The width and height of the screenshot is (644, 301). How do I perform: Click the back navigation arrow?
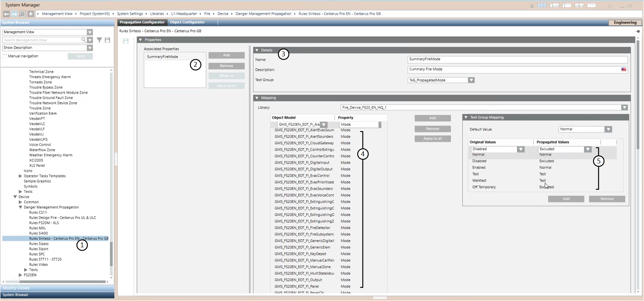point(6,14)
